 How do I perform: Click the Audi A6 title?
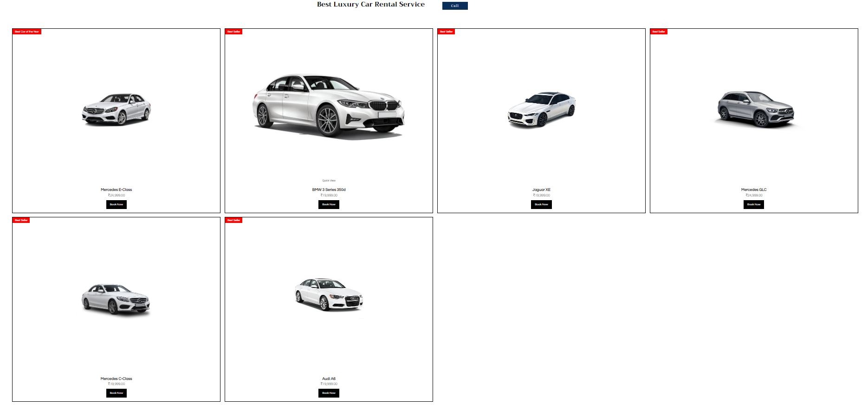point(329,379)
